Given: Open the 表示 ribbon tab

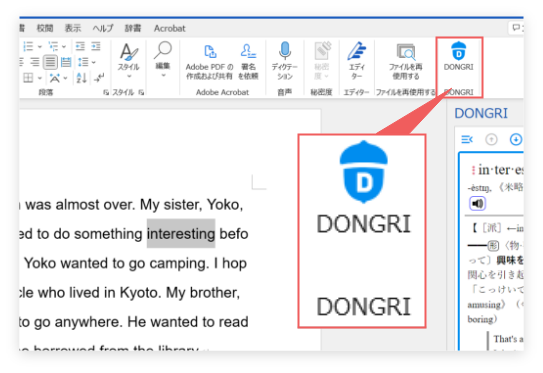Looking at the screenshot, I should click(x=73, y=28).
